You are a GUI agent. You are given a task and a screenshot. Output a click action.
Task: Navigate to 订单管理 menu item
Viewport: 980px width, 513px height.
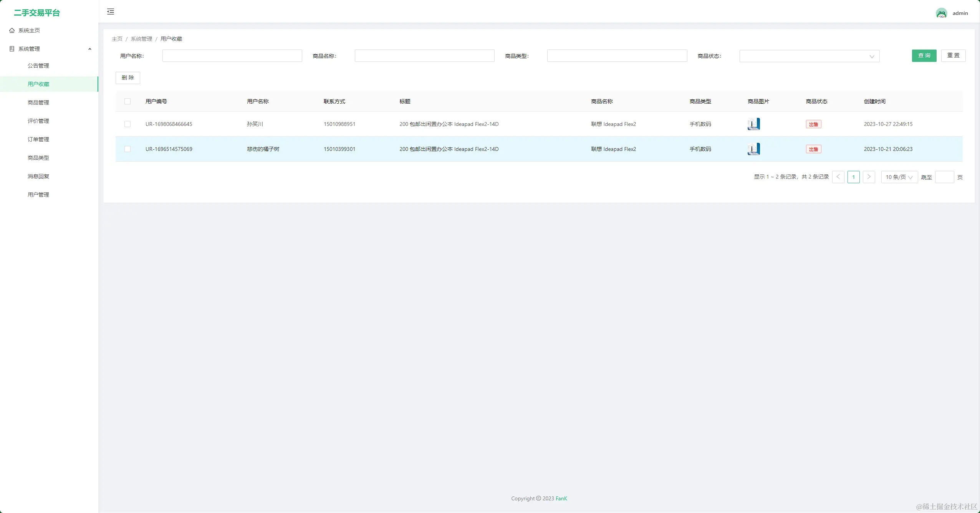(x=38, y=139)
